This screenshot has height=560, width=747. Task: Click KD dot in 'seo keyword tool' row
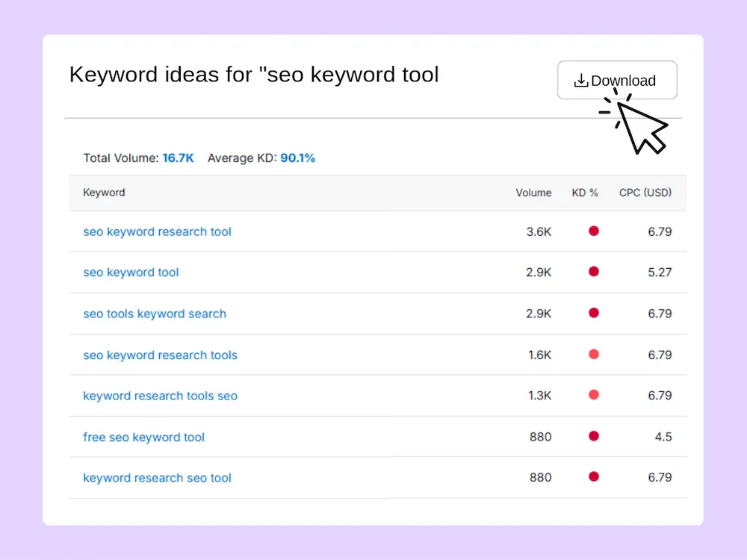coord(594,272)
